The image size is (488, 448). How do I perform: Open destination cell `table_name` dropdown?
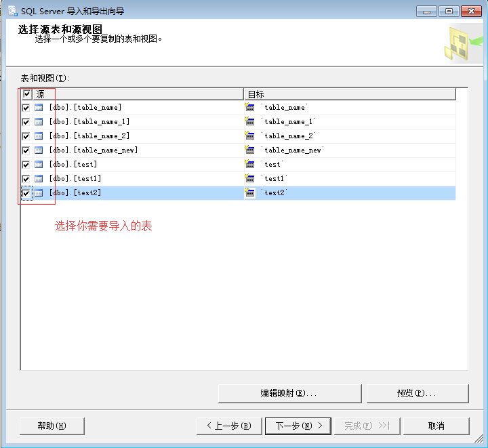[350, 107]
